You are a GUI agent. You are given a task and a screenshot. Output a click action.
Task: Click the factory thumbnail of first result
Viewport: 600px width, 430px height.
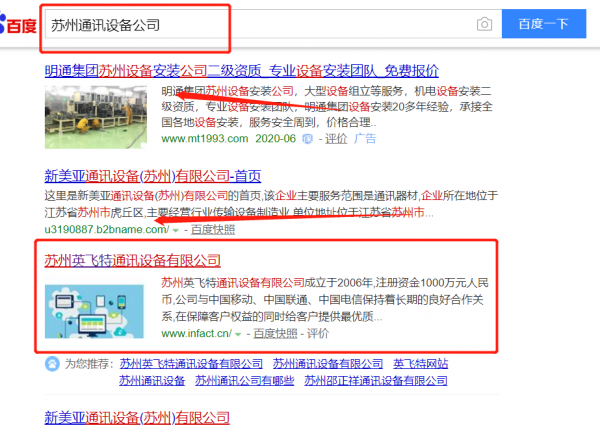(x=96, y=117)
